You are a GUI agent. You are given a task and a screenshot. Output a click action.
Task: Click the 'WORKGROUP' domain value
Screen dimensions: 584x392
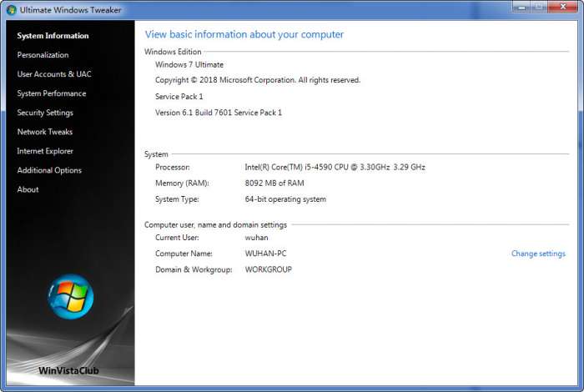point(269,269)
